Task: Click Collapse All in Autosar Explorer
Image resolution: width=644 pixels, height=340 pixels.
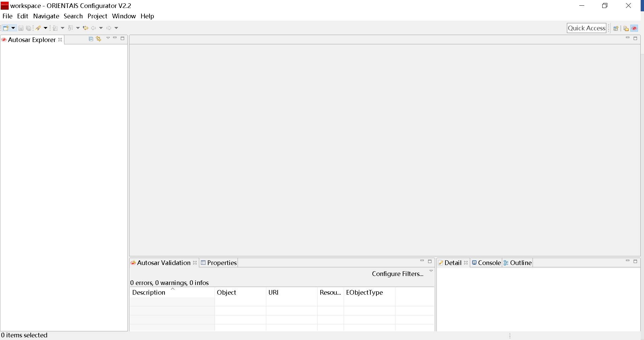Action: click(91, 39)
